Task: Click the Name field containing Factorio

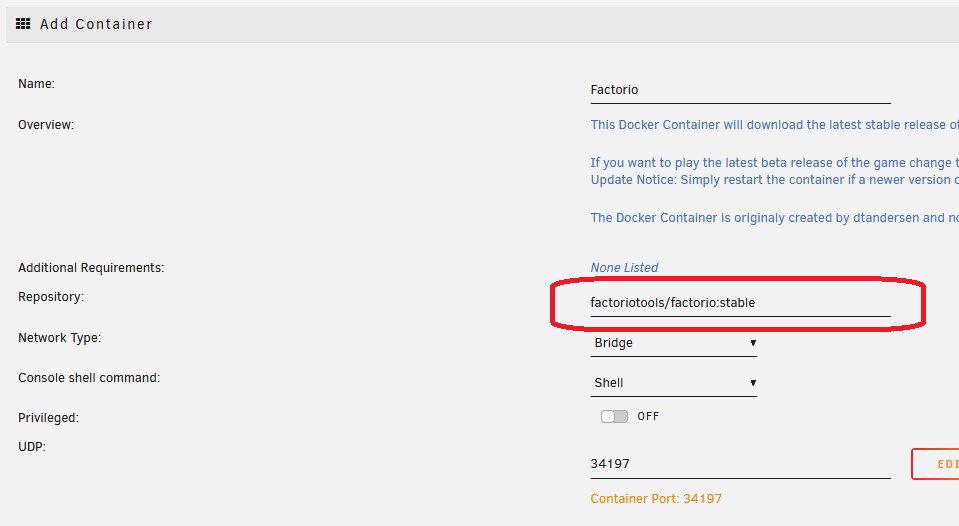Action: [x=740, y=90]
